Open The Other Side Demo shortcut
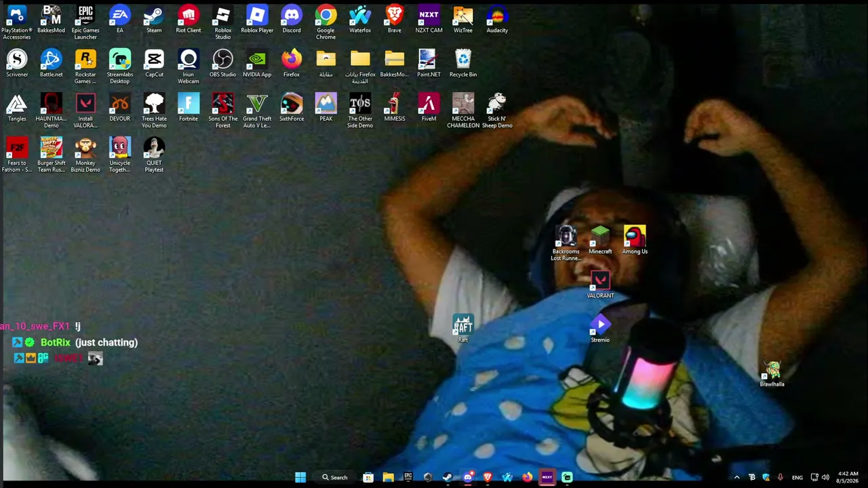The height and width of the screenshot is (488, 868). [360, 110]
